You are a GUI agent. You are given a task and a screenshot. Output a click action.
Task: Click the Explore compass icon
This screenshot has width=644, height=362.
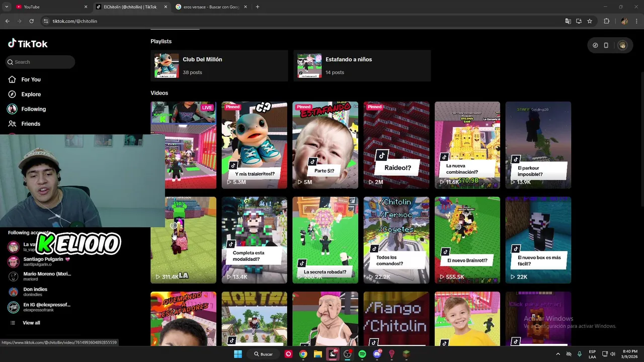[x=12, y=94]
